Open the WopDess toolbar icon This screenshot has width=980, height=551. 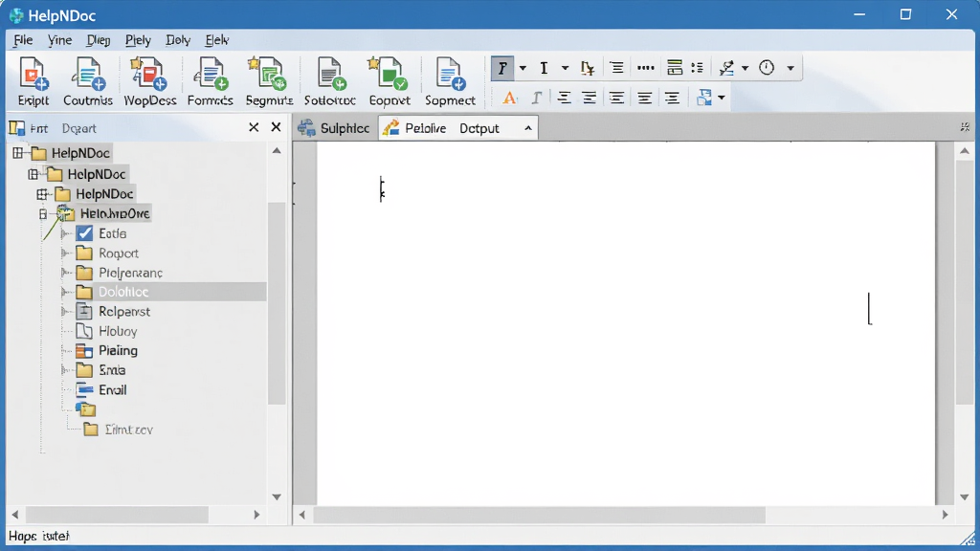(x=149, y=81)
